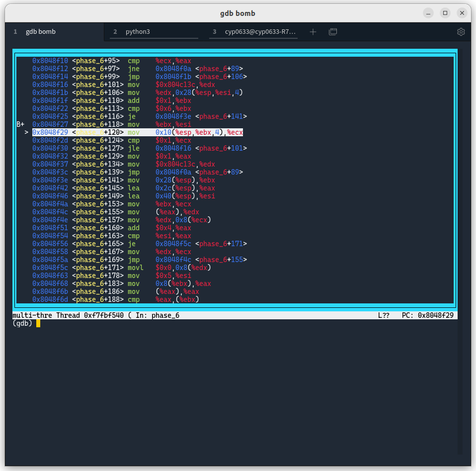The height and width of the screenshot is (471, 476).
Task: Click In: phase_6 in status line
Action: coord(158,315)
